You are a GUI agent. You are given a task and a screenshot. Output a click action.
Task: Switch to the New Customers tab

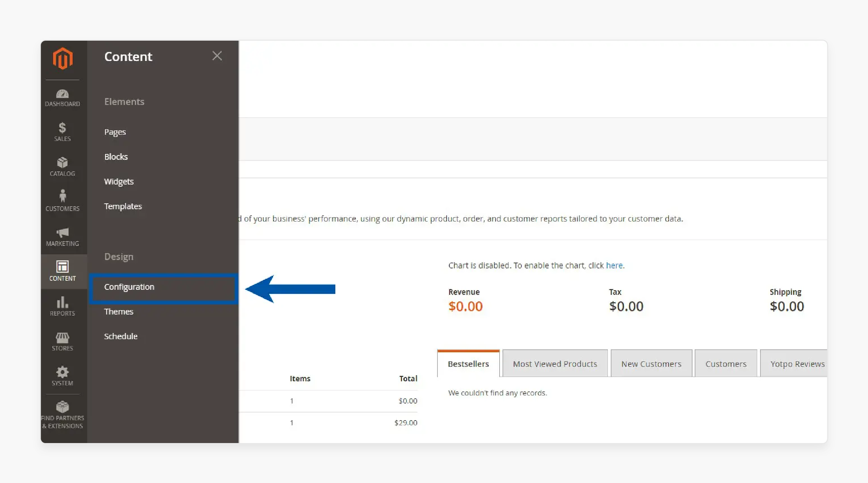pos(651,364)
